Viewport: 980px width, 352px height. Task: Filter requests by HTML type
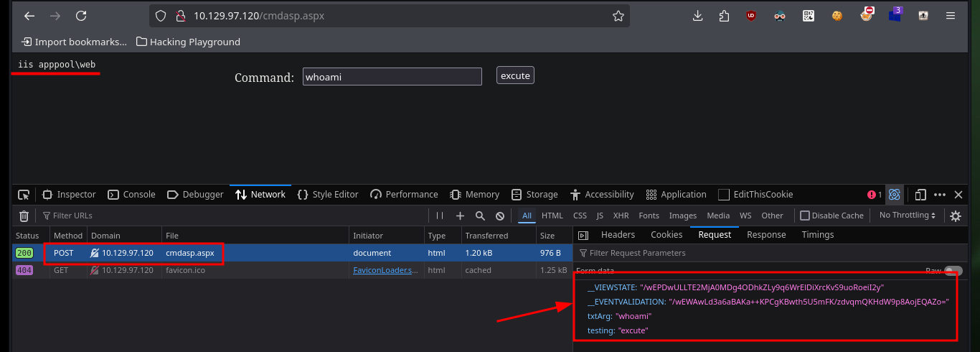(552, 216)
